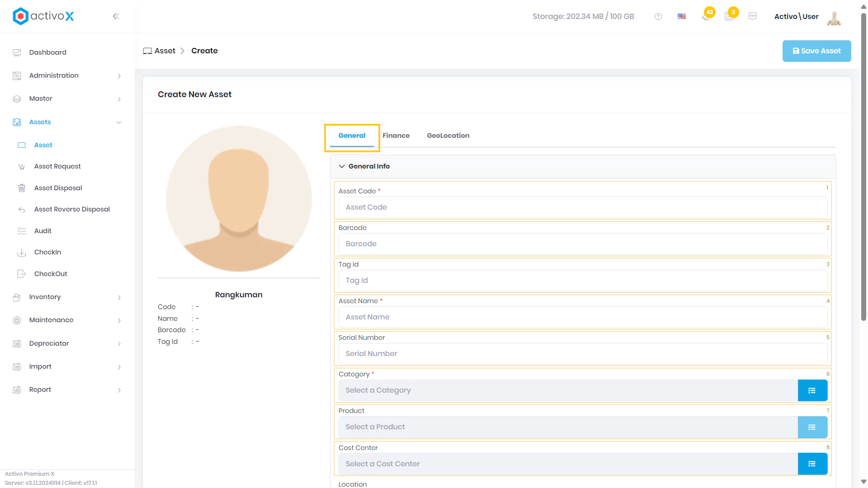Screen dimensions: 868x488
Task: Click the Dashboard icon in sidebar
Action: pyautogui.click(x=17, y=52)
